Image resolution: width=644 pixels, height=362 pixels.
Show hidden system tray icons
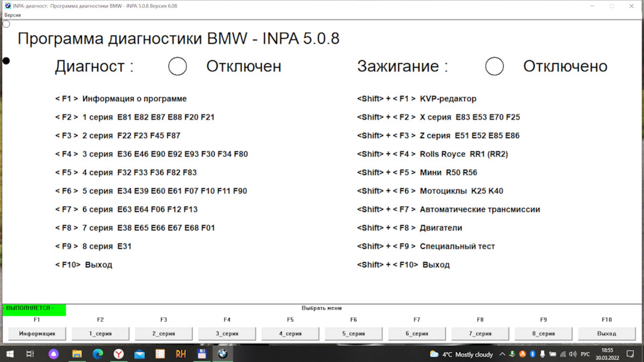(x=502, y=354)
